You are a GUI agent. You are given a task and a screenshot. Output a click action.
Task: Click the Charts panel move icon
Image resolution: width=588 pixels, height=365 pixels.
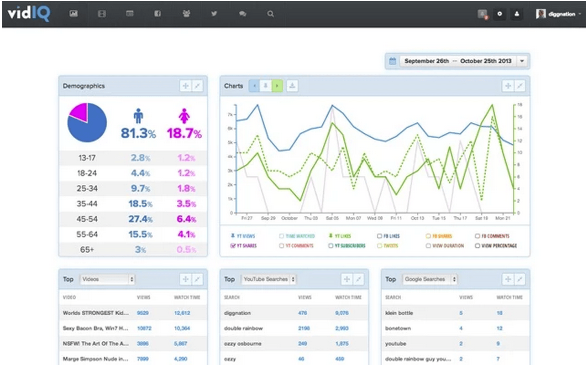pyautogui.click(x=508, y=86)
